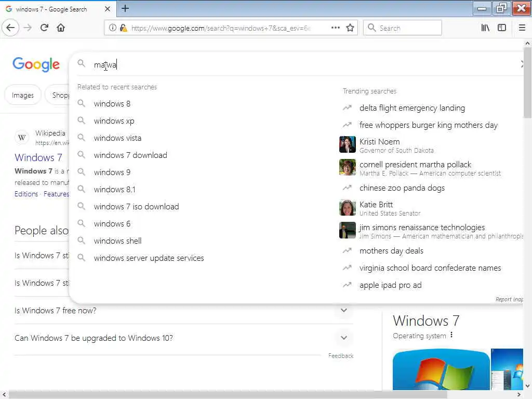Screen dimensions: 532x399
Task: Choose suggestion windows 7 iso download
Action: point(136,207)
